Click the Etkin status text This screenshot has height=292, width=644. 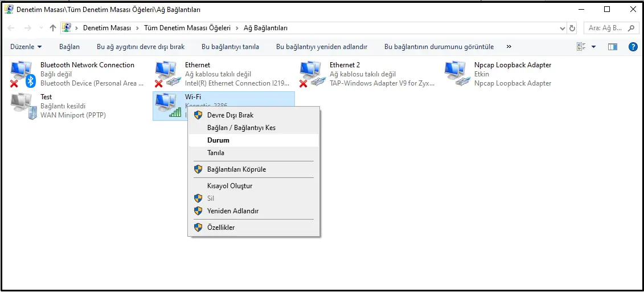[x=482, y=74]
